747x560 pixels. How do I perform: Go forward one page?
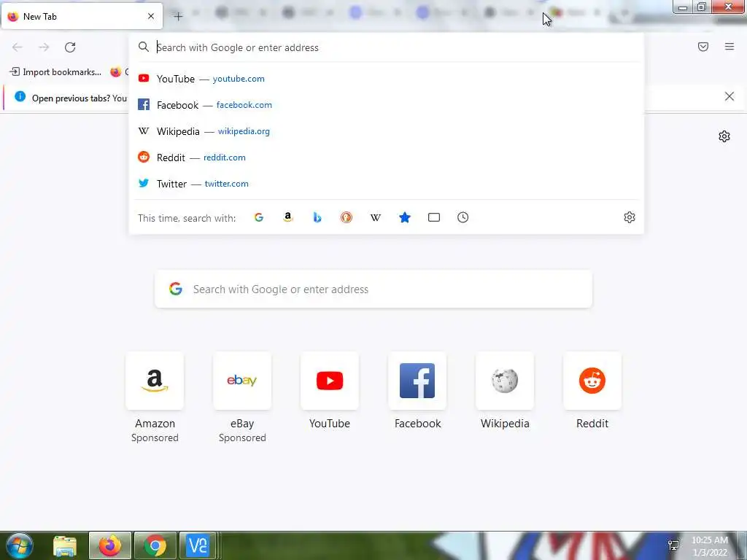44,47
